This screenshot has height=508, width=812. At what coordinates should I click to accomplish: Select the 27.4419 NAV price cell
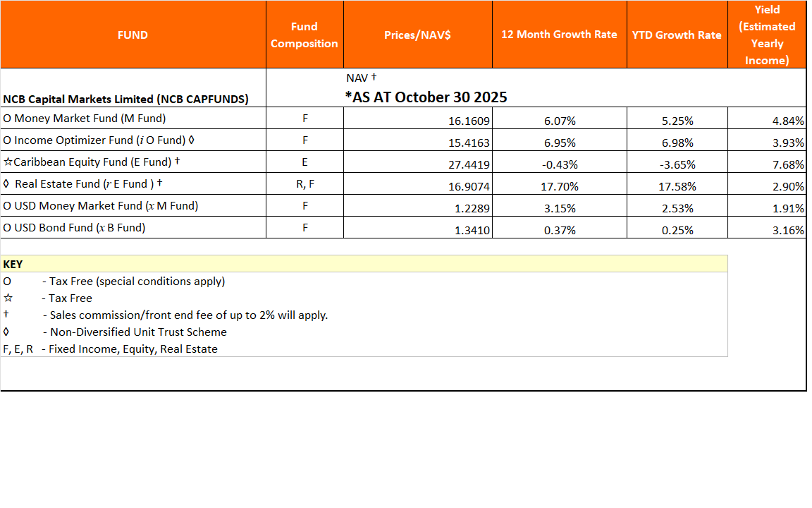click(x=469, y=164)
